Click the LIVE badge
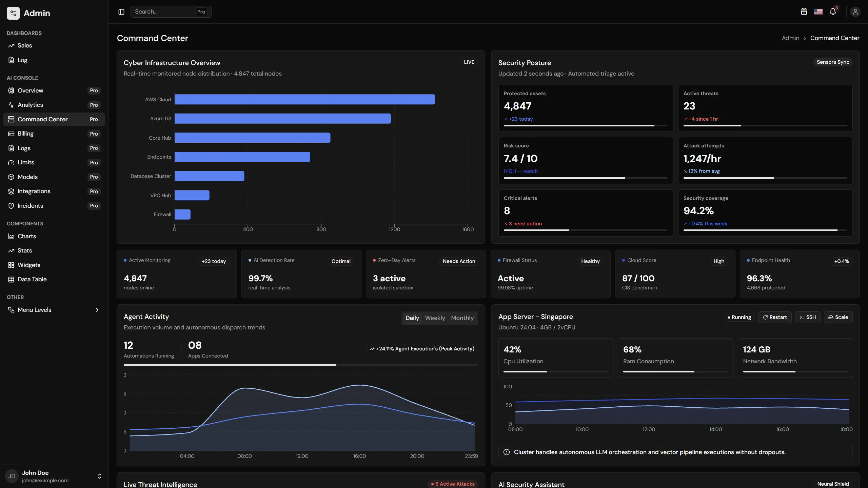 tap(469, 62)
